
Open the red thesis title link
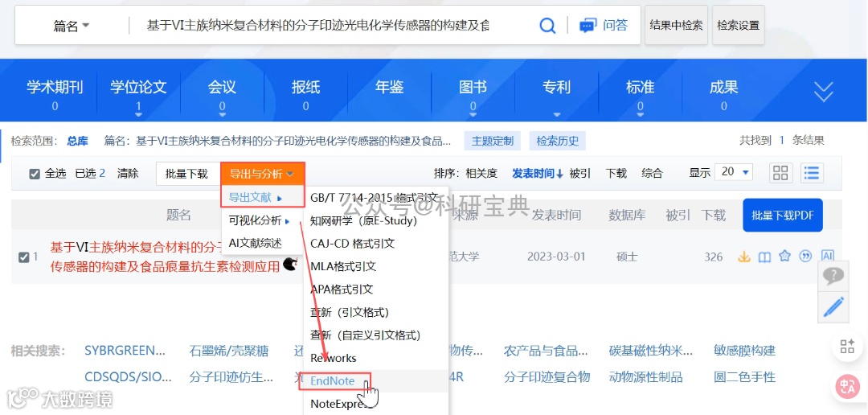[x=165, y=257]
